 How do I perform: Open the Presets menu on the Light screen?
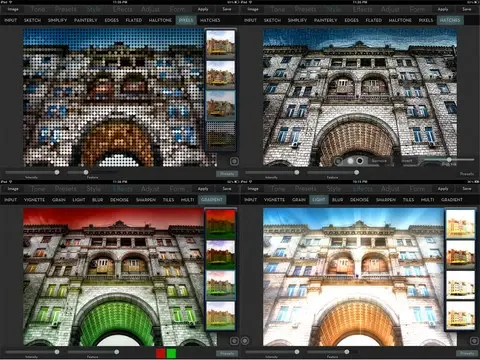pos(306,189)
